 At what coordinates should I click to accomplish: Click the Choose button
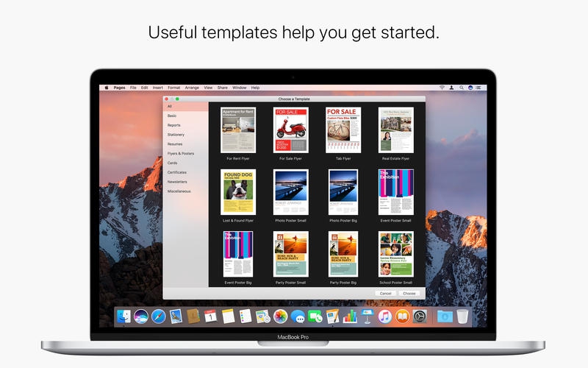coord(409,293)
